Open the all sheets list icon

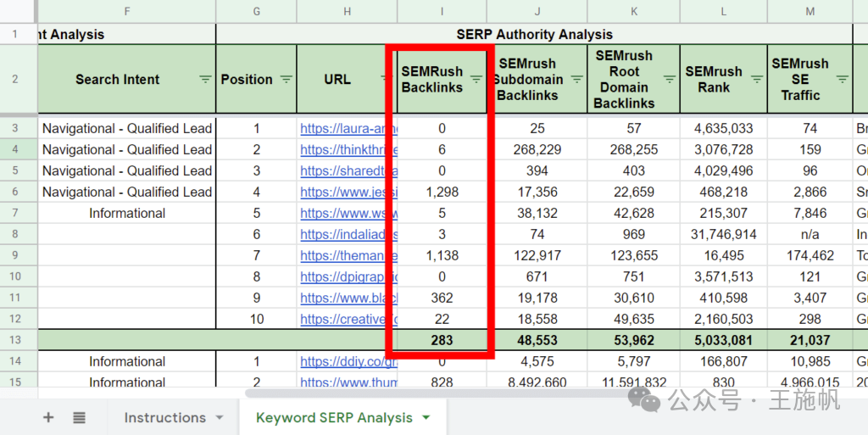click(79, 417)
